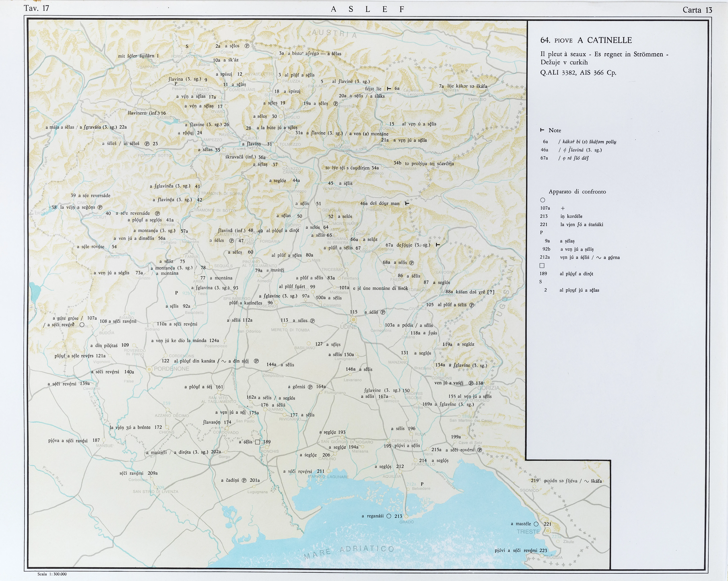Click the square symbol beside point 189
Image resolution: width=728 pixels, height=581 pixels.
pyautogui.click(x=258, y=442)
